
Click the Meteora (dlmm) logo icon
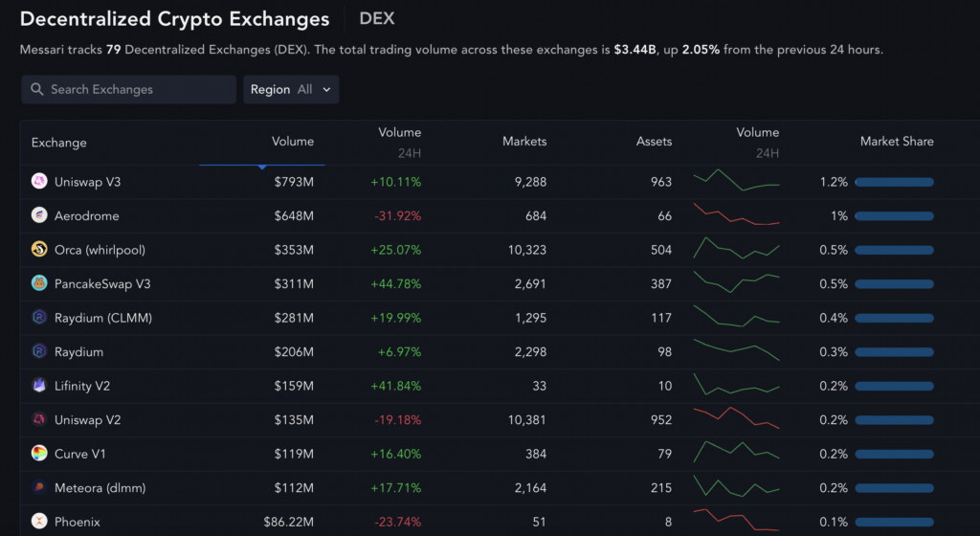(x=38, y=487)
